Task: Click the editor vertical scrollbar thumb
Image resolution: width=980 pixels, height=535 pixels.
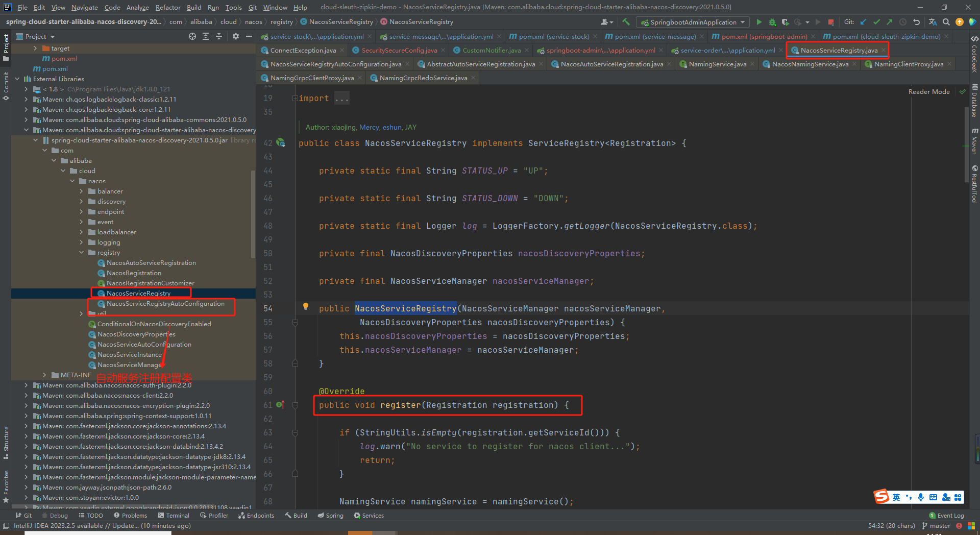Action: point(967,145)
